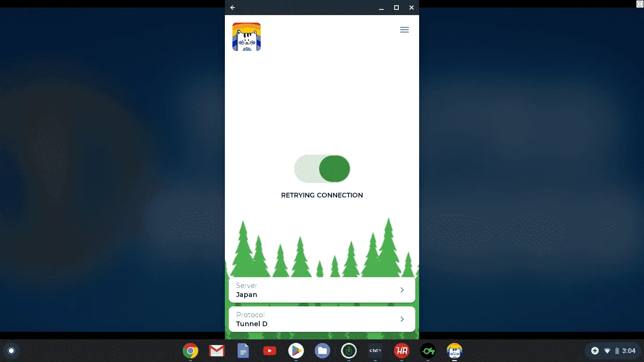Close the VPN app window
Screen dimensions: 644x362
412,8
